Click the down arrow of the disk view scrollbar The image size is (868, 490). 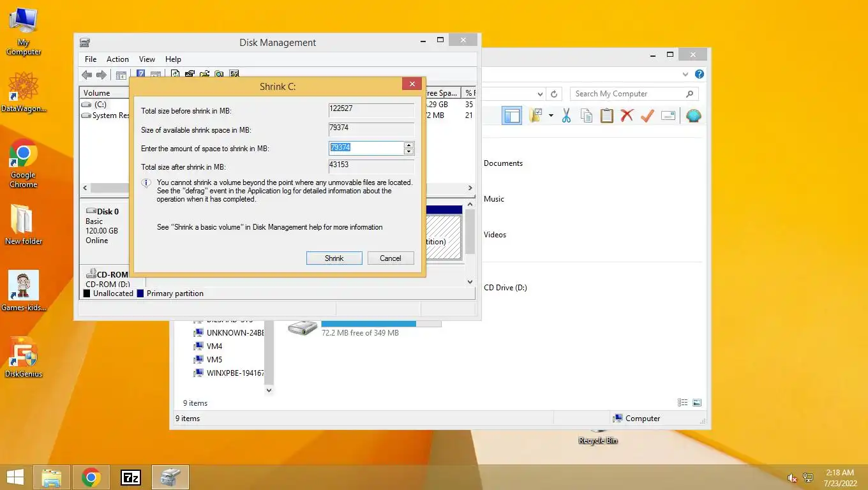[x=470, y=281]
